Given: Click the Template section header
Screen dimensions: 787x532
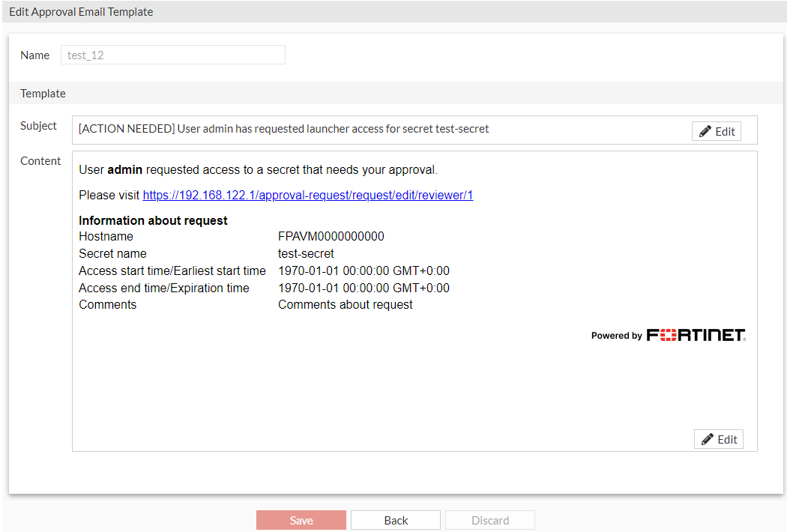Looking at the screenshot, I should (43, 93).
